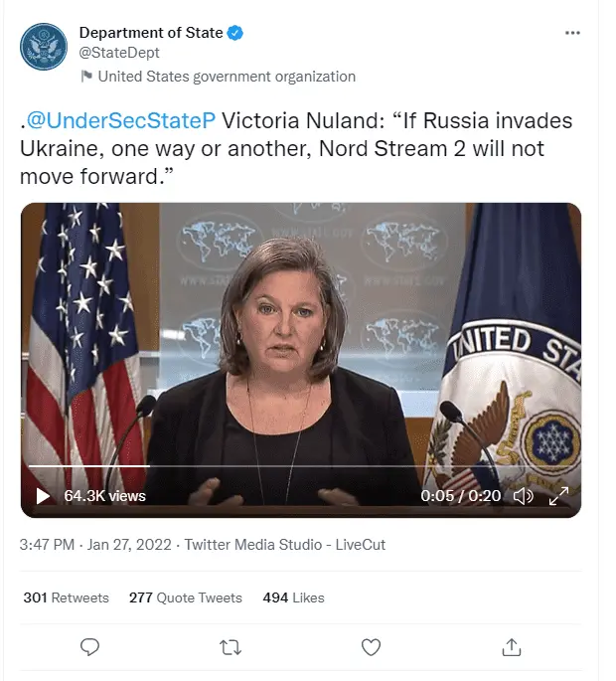View the 494 Likes list
The width and height of the screenshot is (616, 681).
[293, 597]
